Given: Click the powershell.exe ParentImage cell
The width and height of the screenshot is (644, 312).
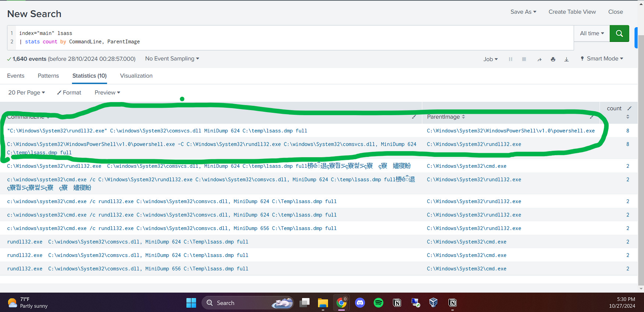Looking at the screenshot, I should coord(511,131).
